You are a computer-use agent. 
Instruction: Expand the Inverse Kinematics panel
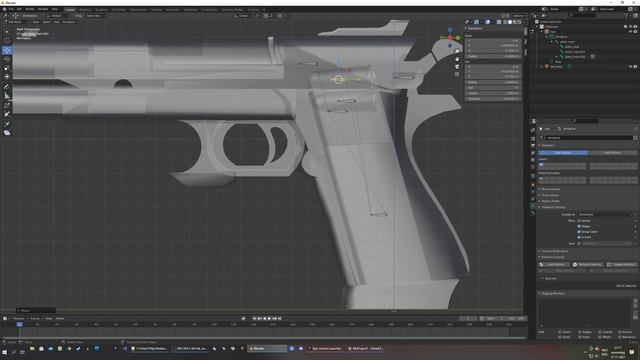click(554, 251)
